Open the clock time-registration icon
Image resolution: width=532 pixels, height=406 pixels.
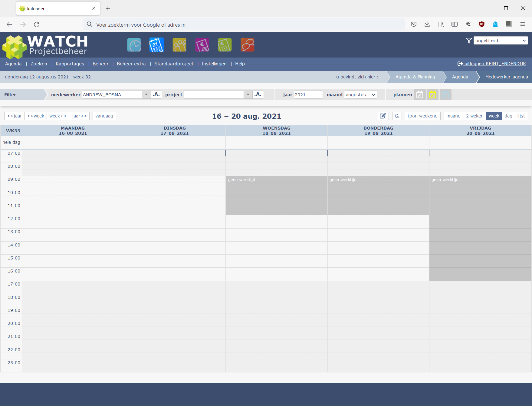(134, 45)
